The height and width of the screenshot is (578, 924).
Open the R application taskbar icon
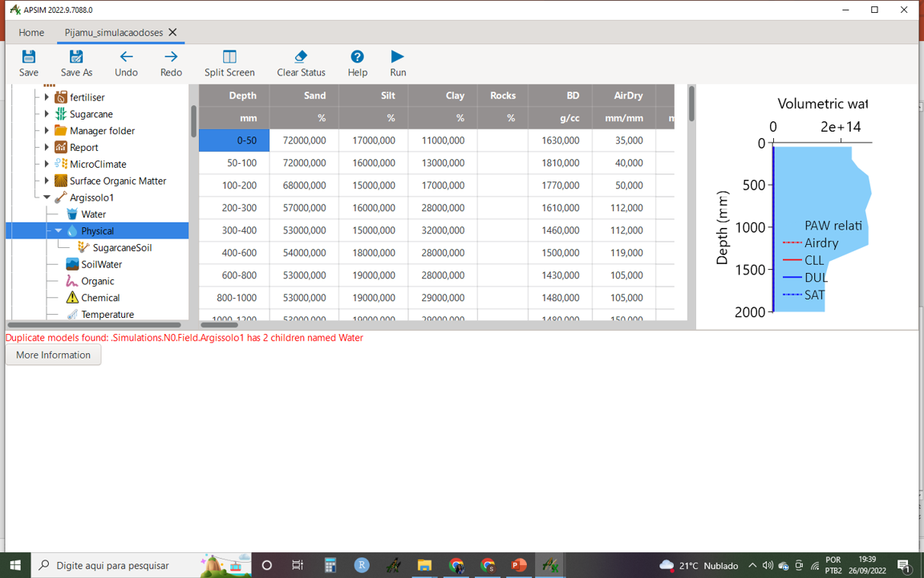pyautogui.click(x=361, y=565)
